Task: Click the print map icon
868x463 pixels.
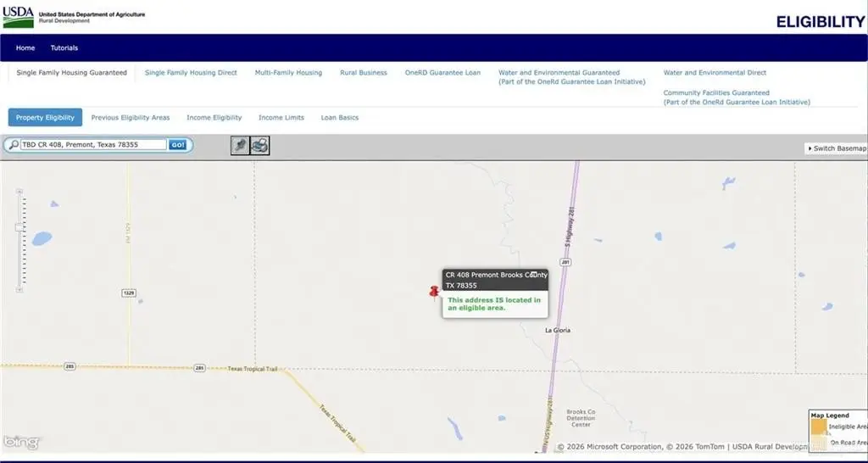Action: coord(260,145)
